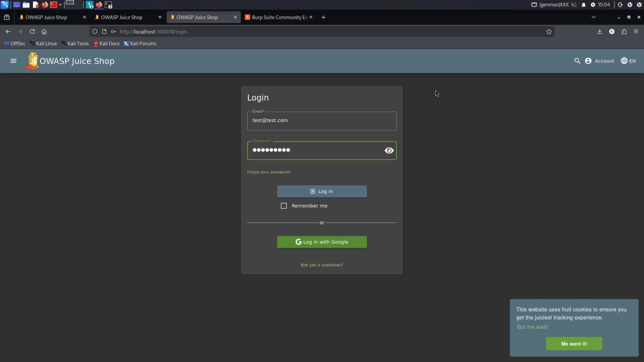
Task: Open the OffSec bookmark
Action: (x=14, y=43)
